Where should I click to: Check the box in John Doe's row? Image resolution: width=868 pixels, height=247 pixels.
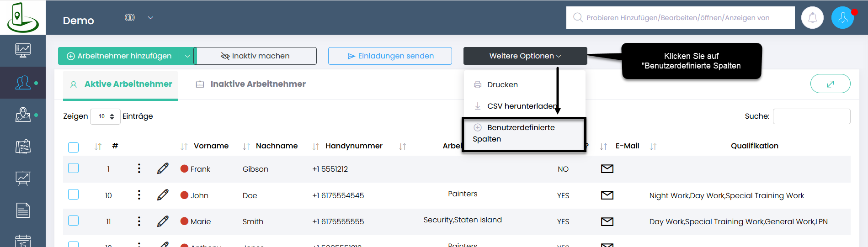73,194
